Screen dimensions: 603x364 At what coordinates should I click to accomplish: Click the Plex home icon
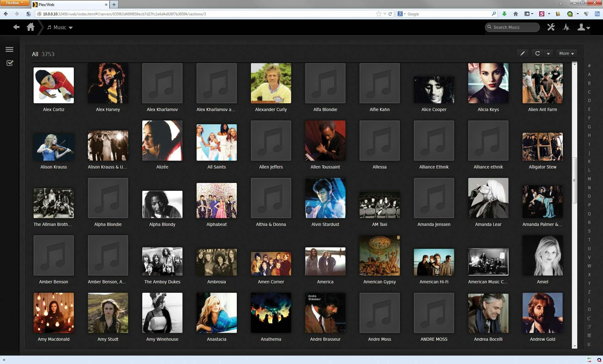tap(30, 27)
